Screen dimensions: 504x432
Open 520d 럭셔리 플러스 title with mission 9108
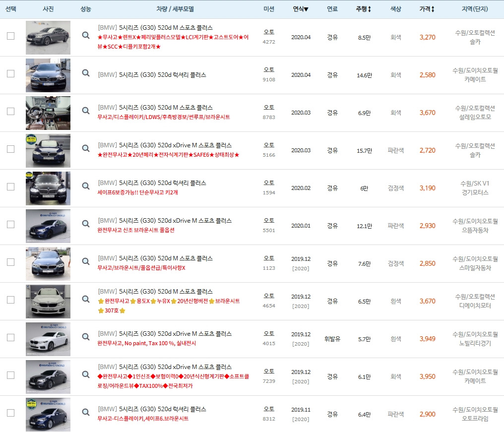tap(152, 74)
